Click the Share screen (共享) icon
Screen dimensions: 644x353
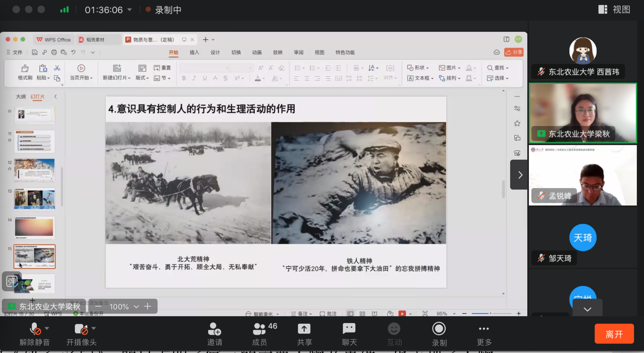(304, 329)
